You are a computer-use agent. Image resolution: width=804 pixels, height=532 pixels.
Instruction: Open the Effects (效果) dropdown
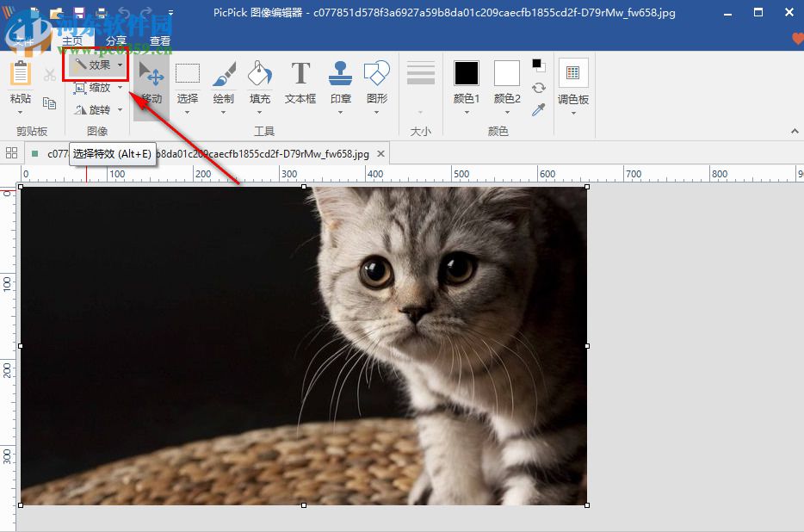pyautogui.click(x=98, y=65)
